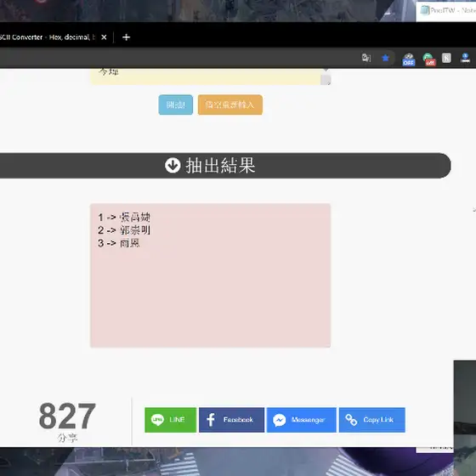Image resolution: width=476 pixels, height=476 pixels.
Task: Share results through Messenger
Action: click(302, 420)
